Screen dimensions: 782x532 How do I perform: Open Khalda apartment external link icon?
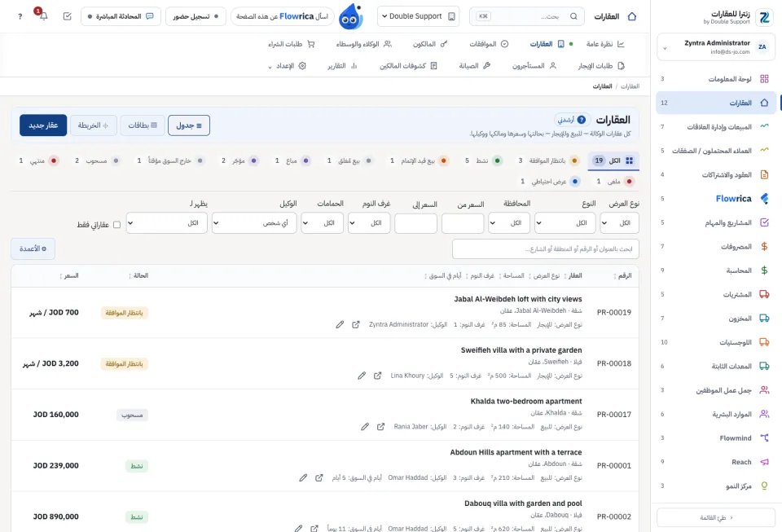[x=381, y=427]
